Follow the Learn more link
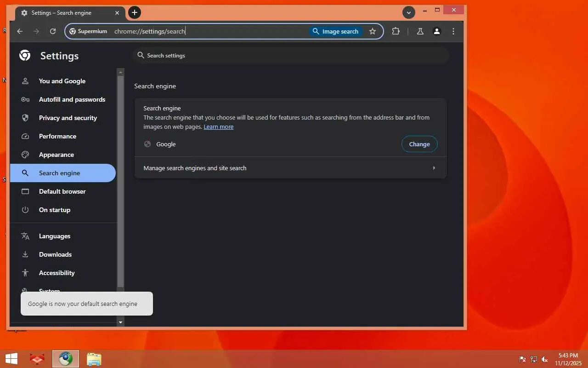The width and height of the screenshot is (588, 368). click(219, 126)
